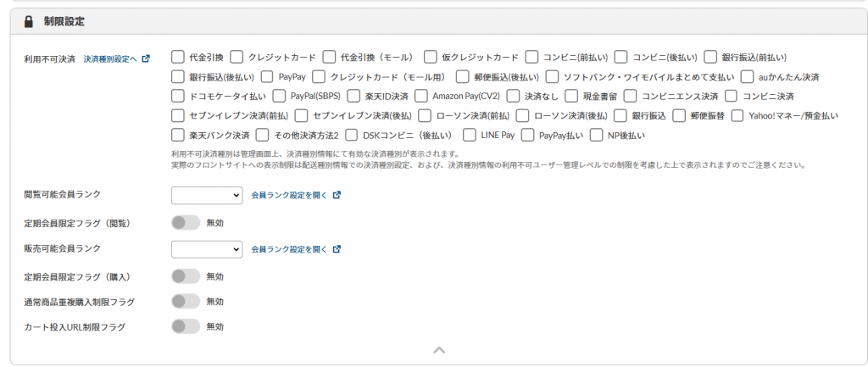Viewport: 868px width, 367px height.
Task: Check the その他決済方法2 checkbox
Action: (263, 135)
